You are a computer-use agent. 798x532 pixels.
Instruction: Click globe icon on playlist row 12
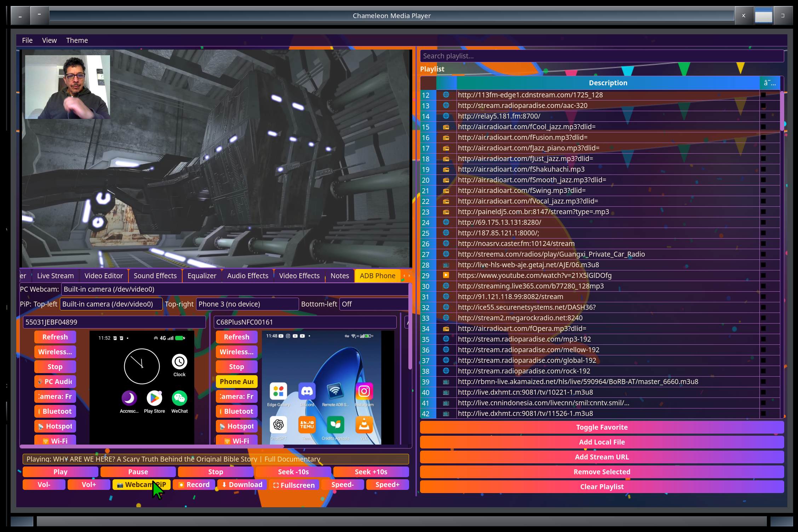point(446,95)
